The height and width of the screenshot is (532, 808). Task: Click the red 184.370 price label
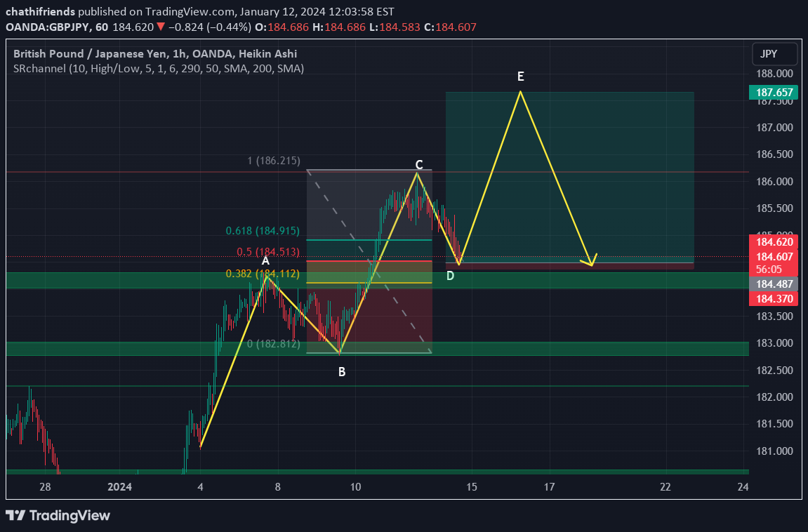click(x=774, y=298)
